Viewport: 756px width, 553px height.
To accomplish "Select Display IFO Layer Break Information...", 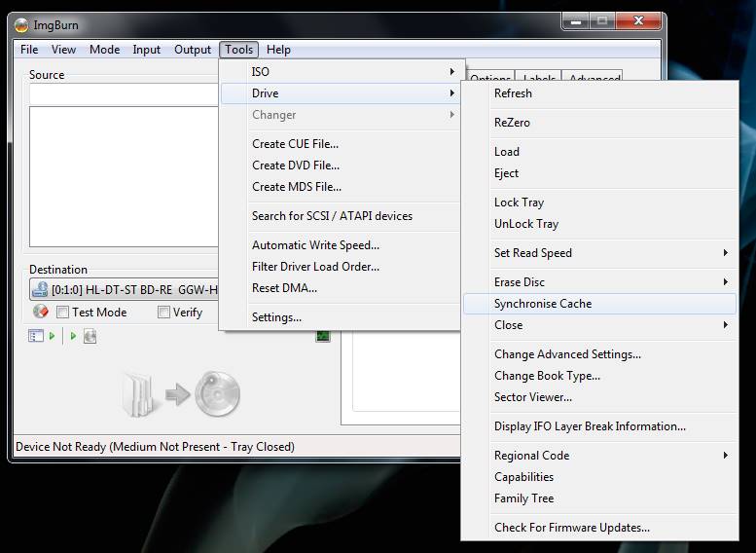I will (599, 426).
